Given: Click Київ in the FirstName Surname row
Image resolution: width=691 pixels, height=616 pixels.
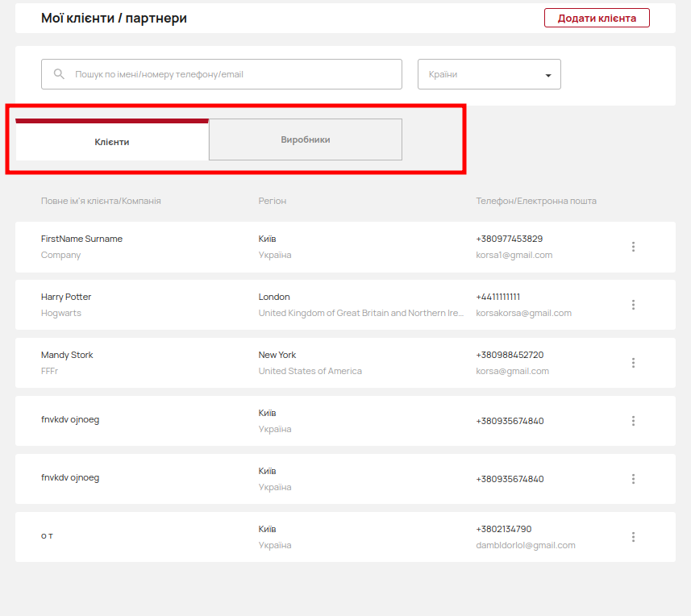Looking at the screenshot, I should pyautogui.click(x=267, y=239).
